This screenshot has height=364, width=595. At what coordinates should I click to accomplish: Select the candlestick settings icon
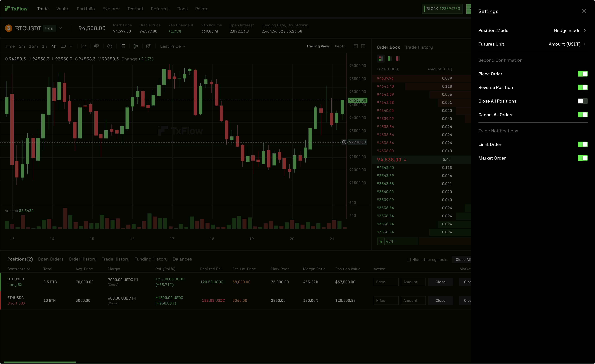[x=135, y=46]
